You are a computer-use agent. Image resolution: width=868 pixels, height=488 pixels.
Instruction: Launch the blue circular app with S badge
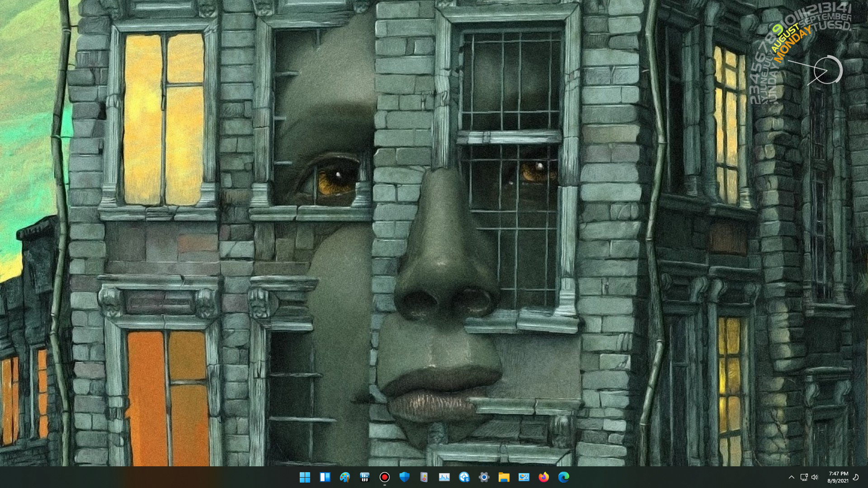pyautogui.click(x=464, y=477)
